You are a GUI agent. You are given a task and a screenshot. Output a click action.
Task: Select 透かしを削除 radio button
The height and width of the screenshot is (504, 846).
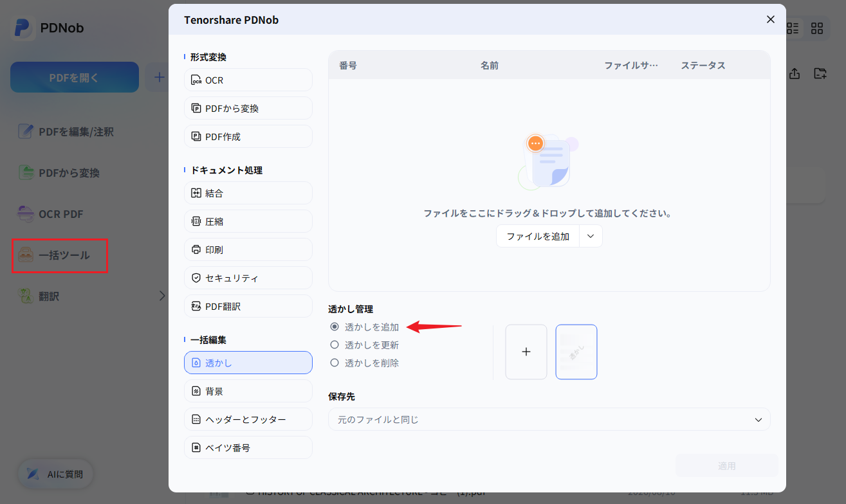[335, 363]
